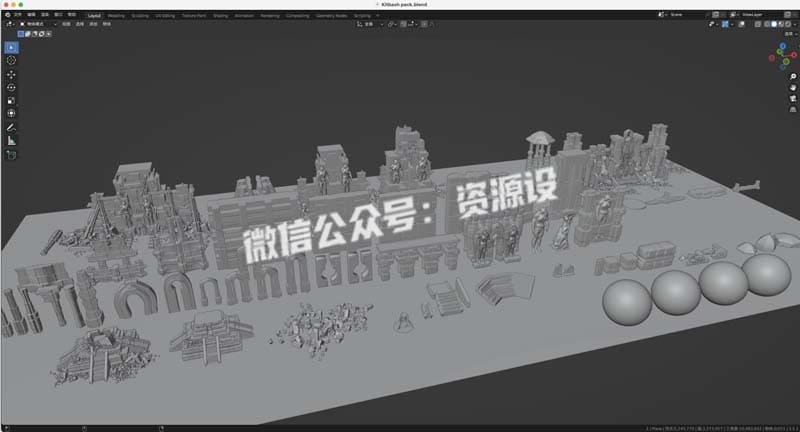Create a new scene using the scene copy icon
Image resolution: width=800 pixels, height=432 pixels.
715,14
